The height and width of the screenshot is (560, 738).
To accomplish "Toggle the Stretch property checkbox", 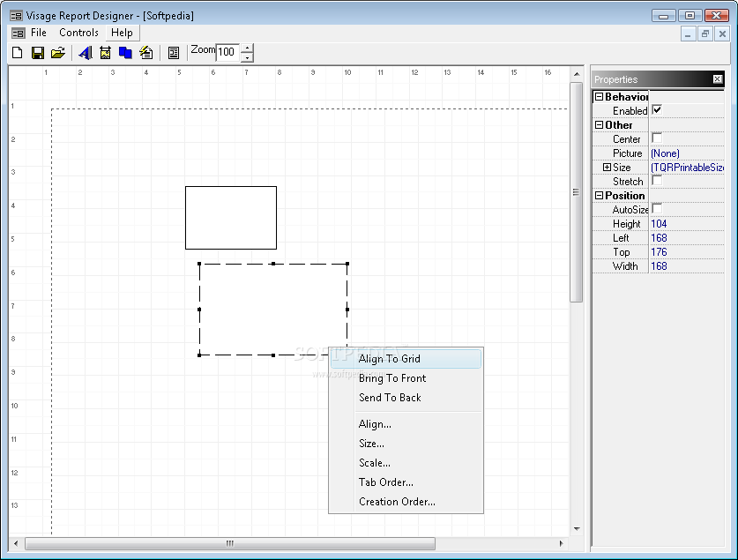I will (x=657, y=181).
